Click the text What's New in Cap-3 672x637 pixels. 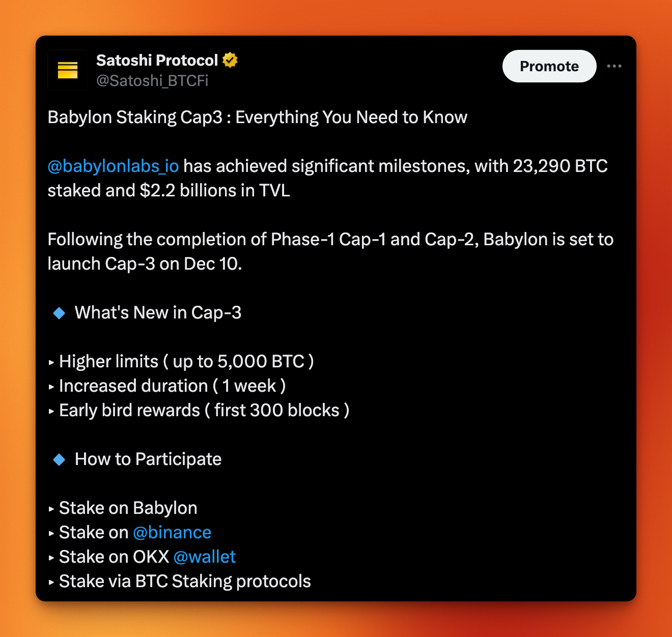point(158,312)
